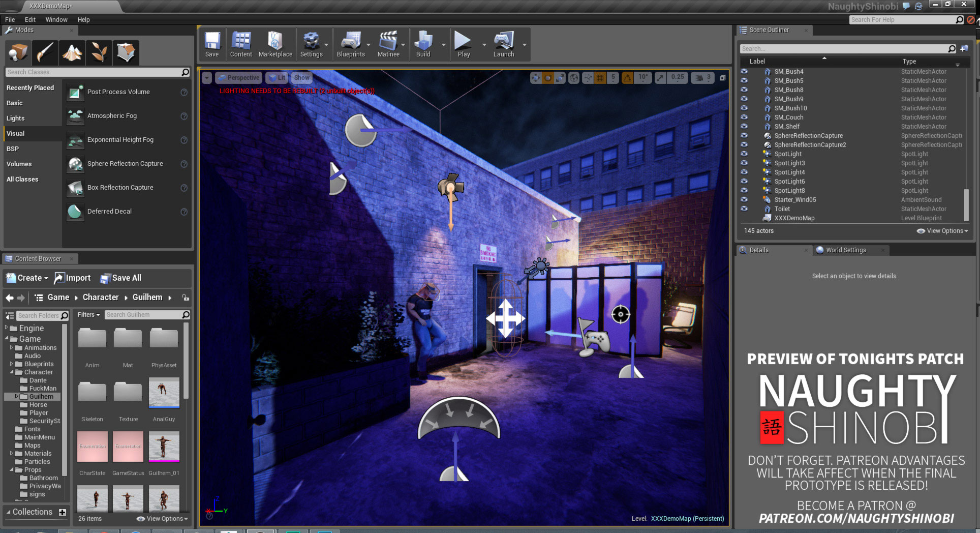This screenshot has height=533, width=980.
Task: Sort Scene Outliner by Type column
Action: coord(909,62)
